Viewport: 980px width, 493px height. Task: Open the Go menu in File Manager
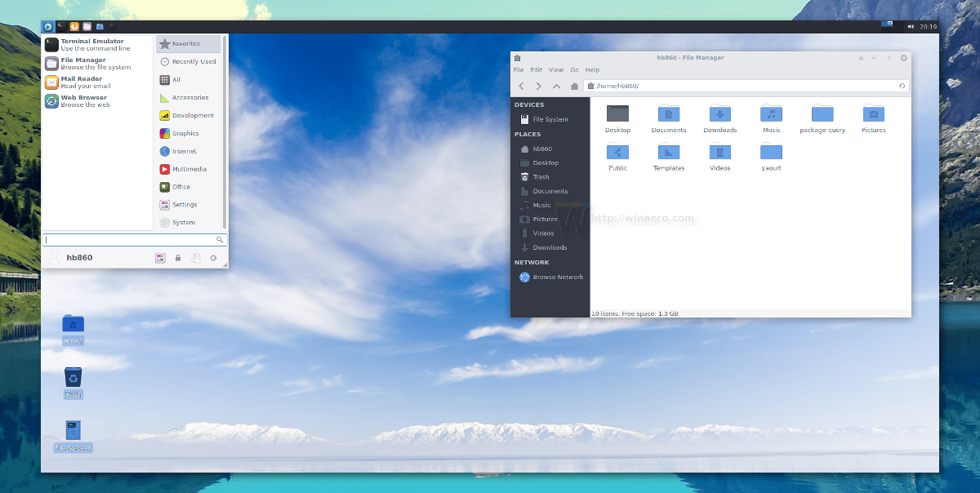[x=574, y=69]
